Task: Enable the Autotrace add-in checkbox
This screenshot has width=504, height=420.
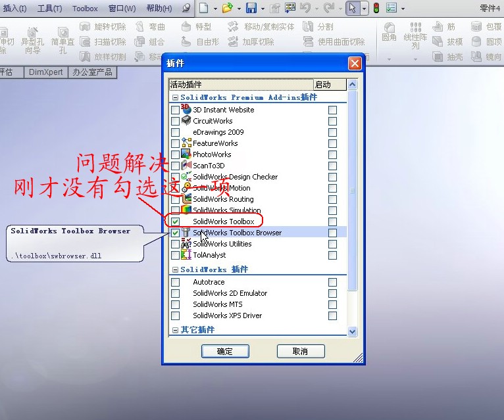Action: pos(175,282)
